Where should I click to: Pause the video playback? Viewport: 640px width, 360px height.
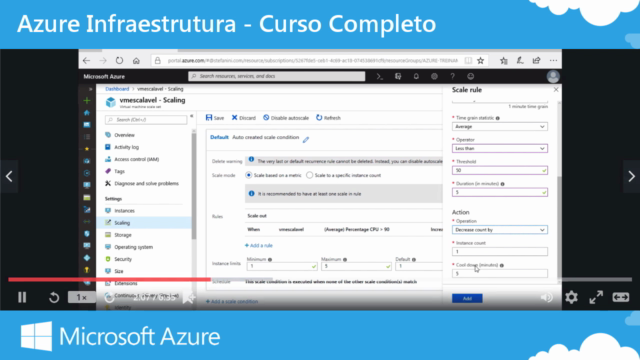[22, 297]
